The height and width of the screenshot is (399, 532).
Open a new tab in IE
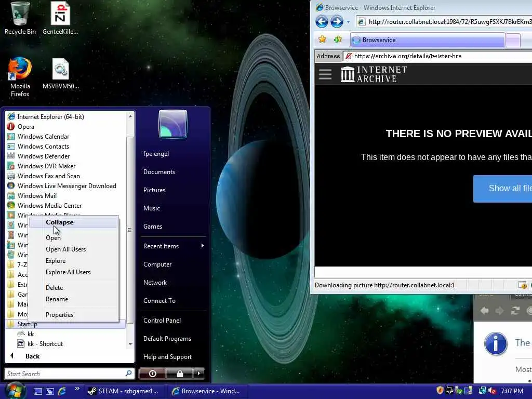tap(513, 41)
